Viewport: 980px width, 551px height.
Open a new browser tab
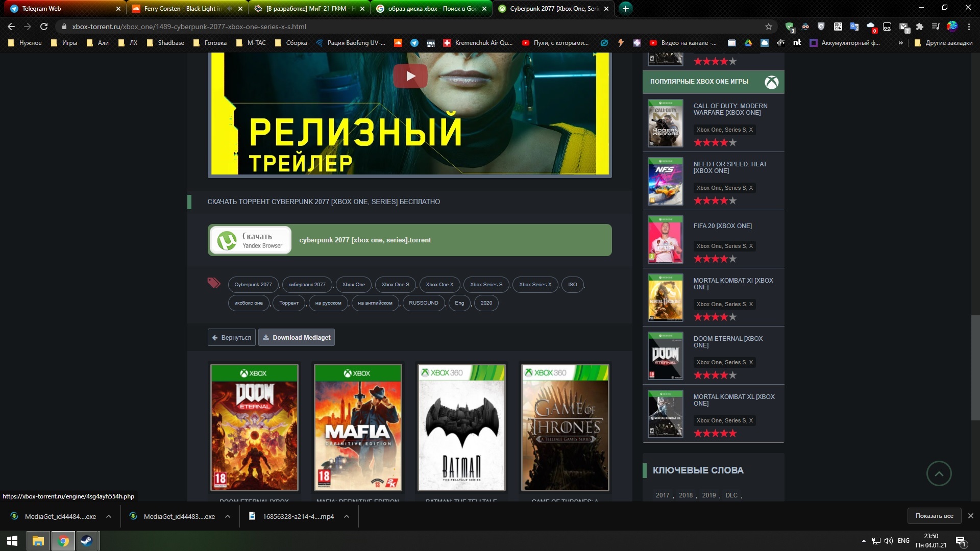(x=625, y=9)
